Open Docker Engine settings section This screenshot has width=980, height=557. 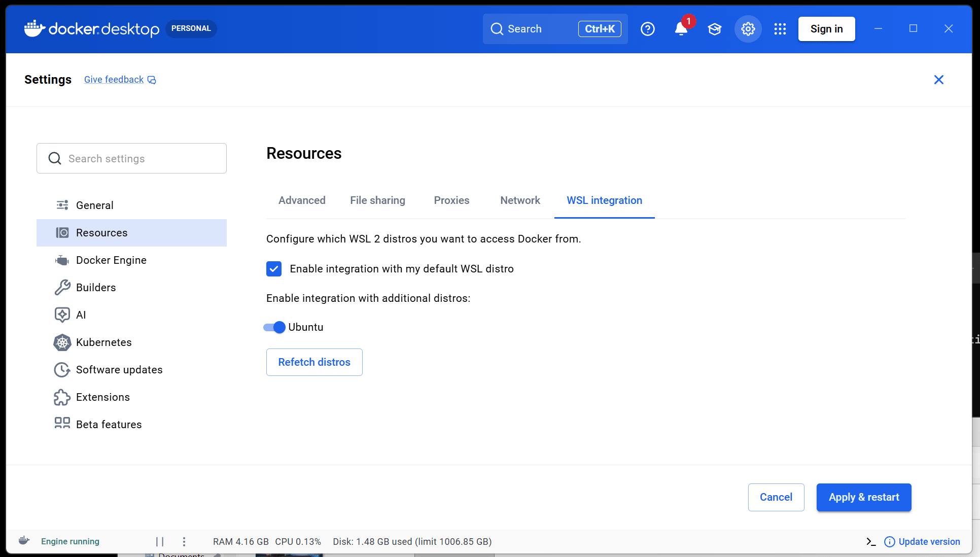click(131, 260)
